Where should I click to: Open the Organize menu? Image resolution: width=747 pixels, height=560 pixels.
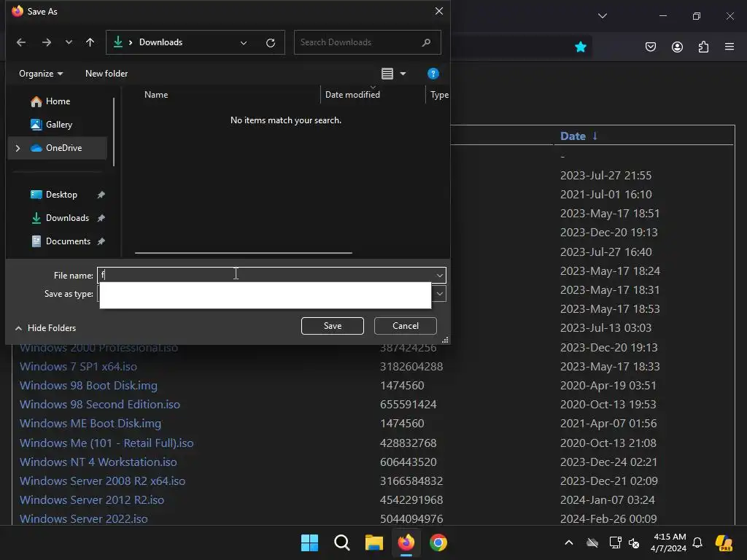[41, 74]
